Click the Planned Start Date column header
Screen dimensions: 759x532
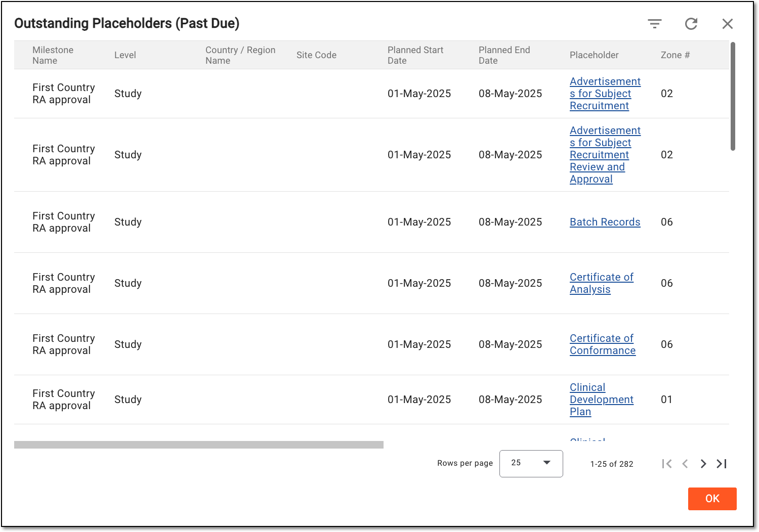415,55
